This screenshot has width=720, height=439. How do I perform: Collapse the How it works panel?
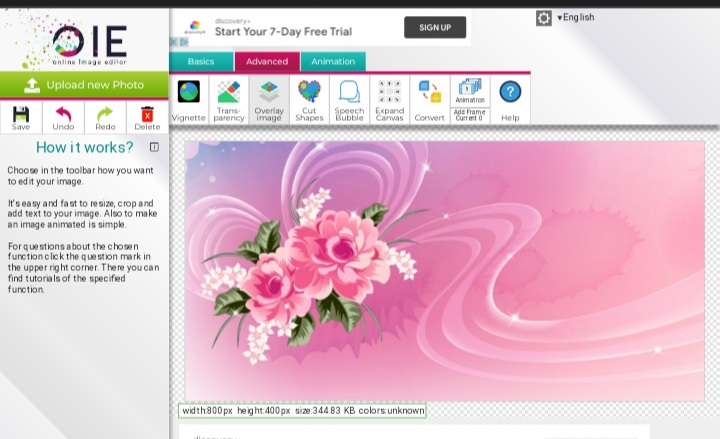tap(154, 147)
